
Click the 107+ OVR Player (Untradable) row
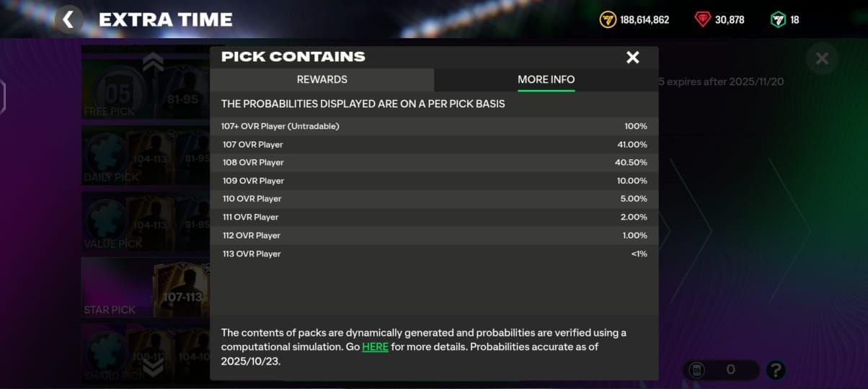point(433,126)
